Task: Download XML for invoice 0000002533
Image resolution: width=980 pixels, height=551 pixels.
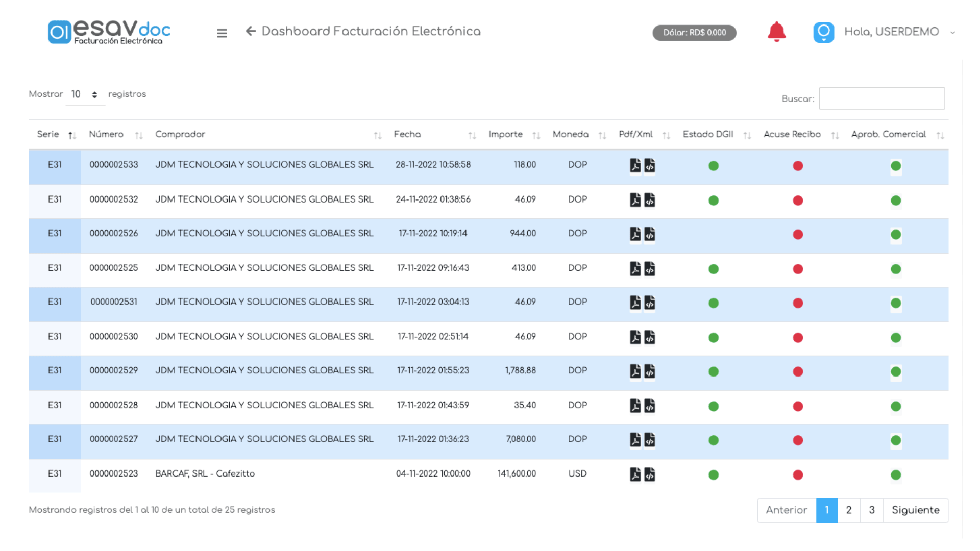Action: [649, 166]
